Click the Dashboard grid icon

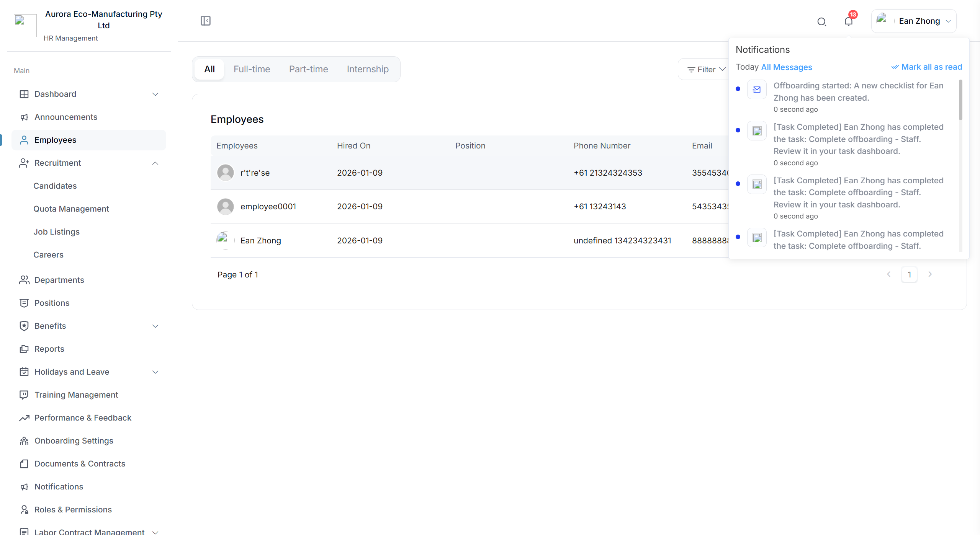(x=24, y=94)
